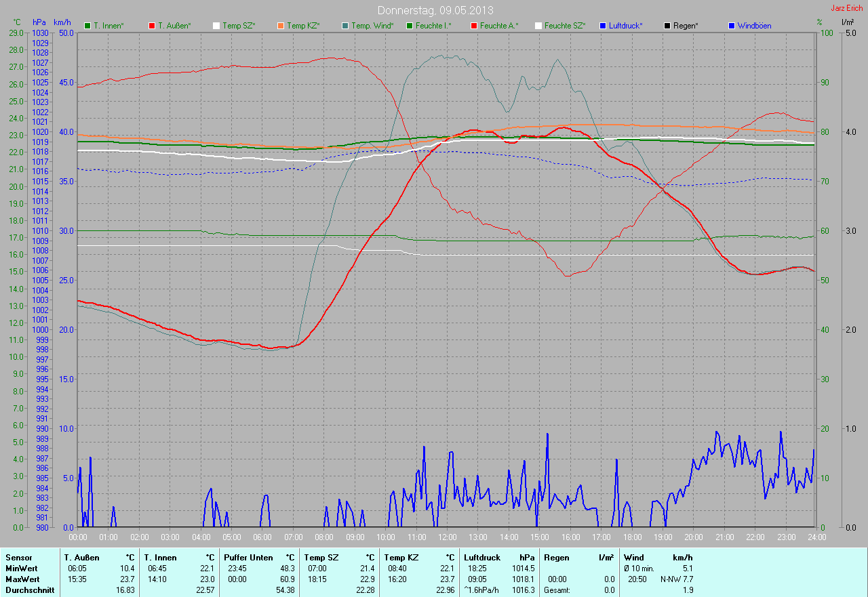Click the Temp SZ average value '22.28'
The width and height of the screenshot is (868, 597).
click(x=365, y=590)
